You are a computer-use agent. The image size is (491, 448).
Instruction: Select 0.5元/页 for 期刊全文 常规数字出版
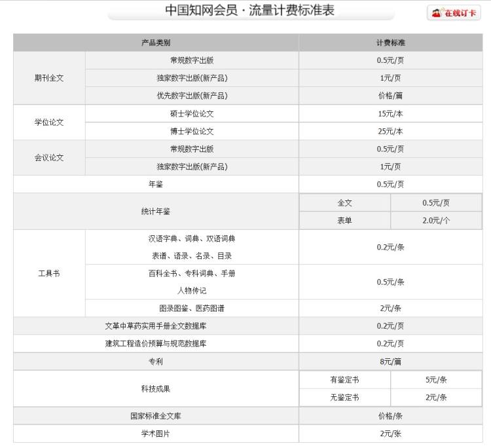390,60
